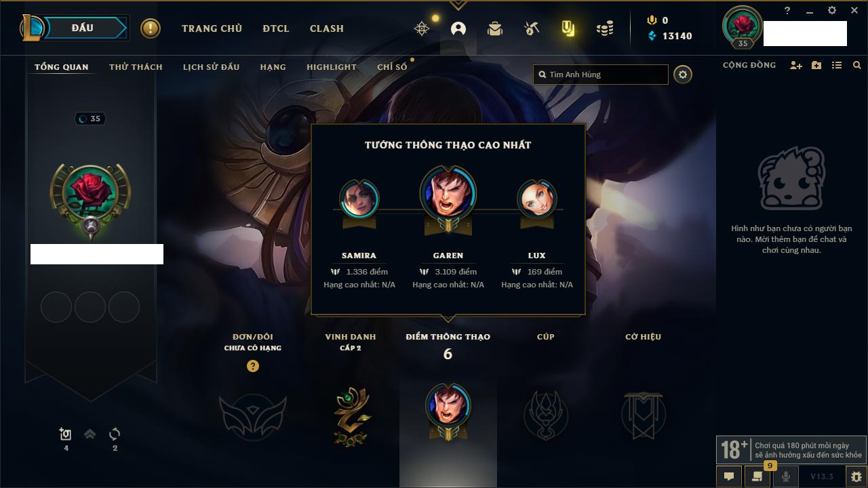The width and height of the screenshot is (868, 488).
Task: Open the Vinh Danh Cấp 2 emblem
Action: point(351,415)
